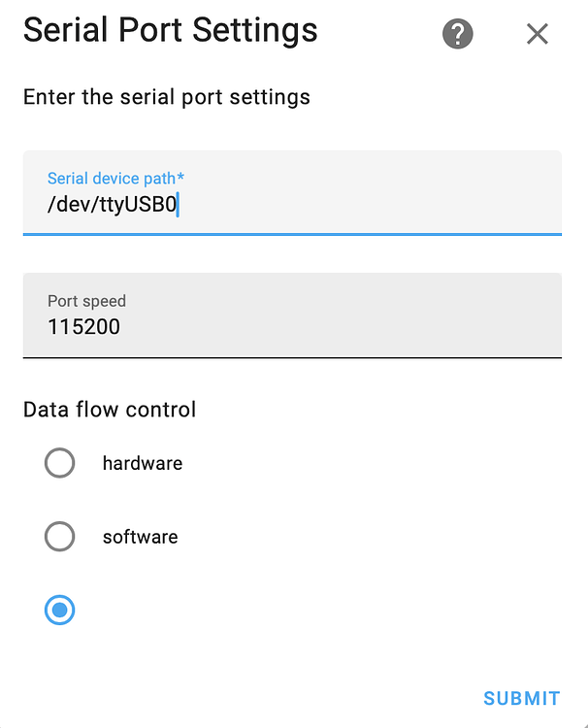The width and height of the screenshot is (588, 728).
Task: Click the selected unlabeled radio button
Action: (59, 611)
